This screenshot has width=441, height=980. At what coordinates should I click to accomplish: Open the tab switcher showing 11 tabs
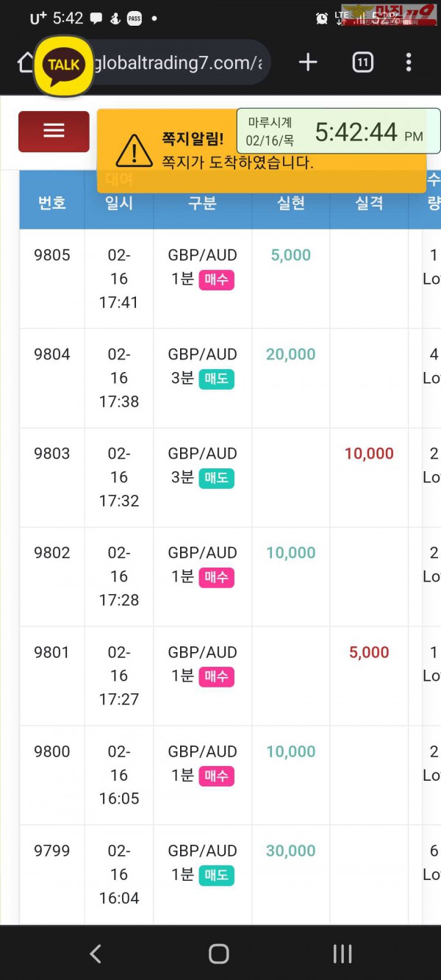tap(362, 62)
